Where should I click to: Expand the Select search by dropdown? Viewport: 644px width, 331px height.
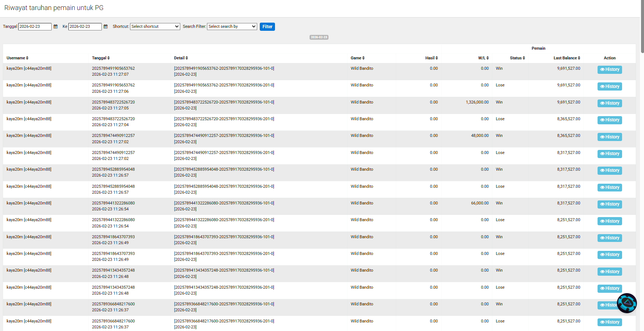coord(232,27)
